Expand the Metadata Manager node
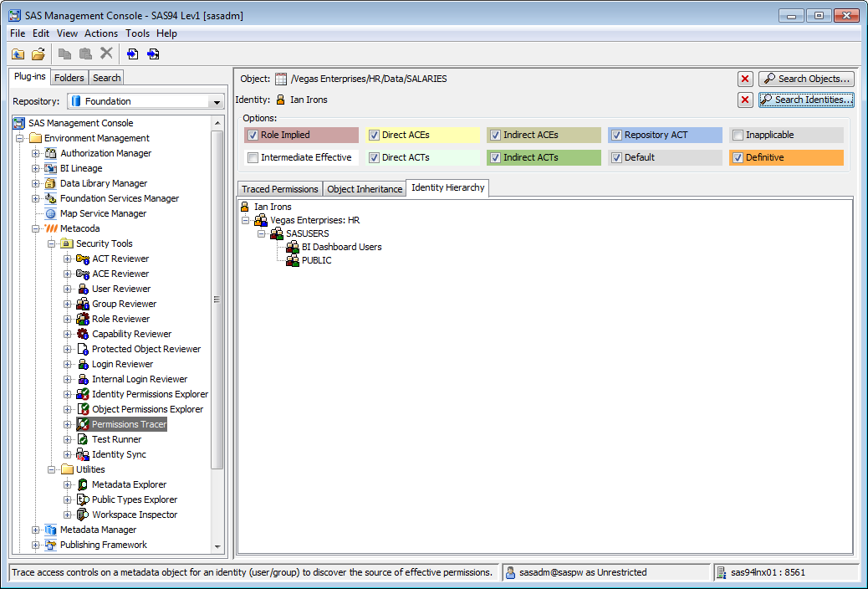 (x=35, y=530)
